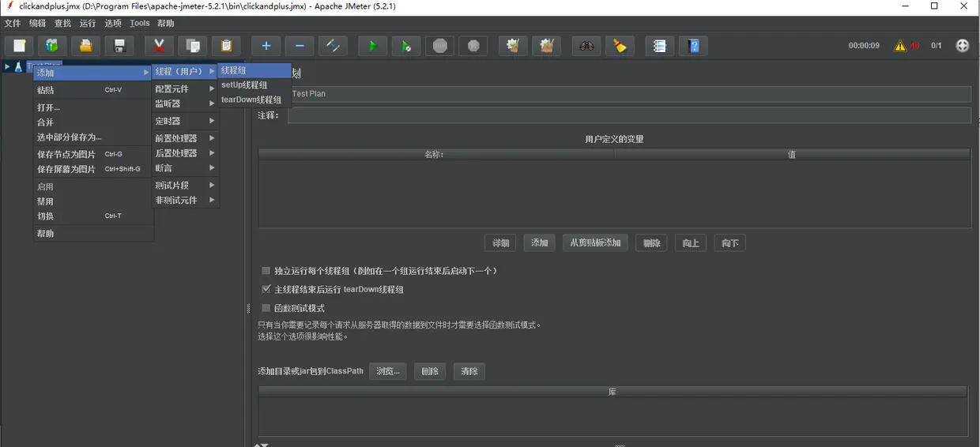980x447 pixels.
Task: Select 禁用 in the context menu
Action: pos(93,201)
